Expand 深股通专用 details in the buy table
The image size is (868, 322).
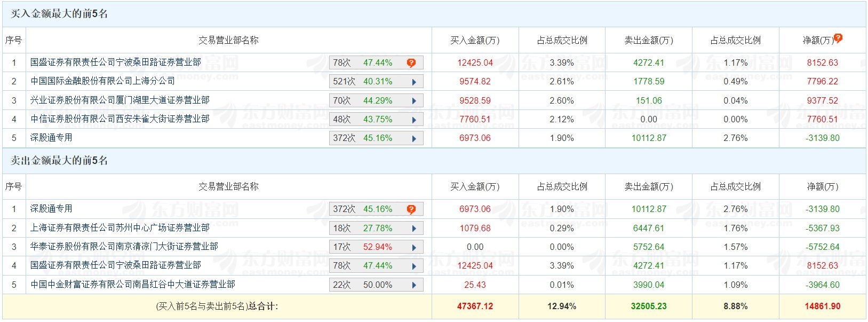point(414,139)
